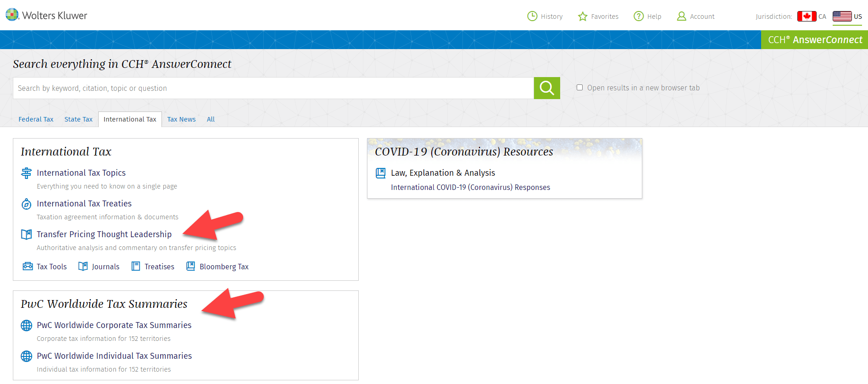Enable open results in new browser tab
This screenshot has height=384, width=868.
pyautogui.click(x=579, y=88)
